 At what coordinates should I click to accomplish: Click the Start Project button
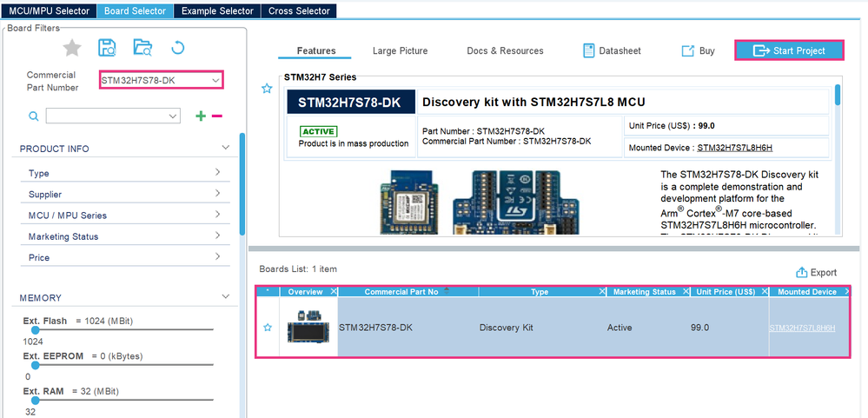coord(790,50)
